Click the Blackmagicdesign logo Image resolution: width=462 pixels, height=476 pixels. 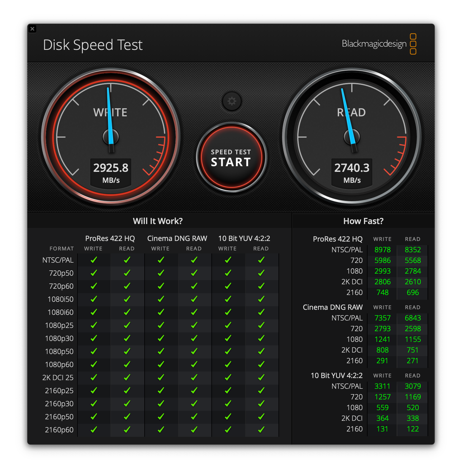(379, 44)
